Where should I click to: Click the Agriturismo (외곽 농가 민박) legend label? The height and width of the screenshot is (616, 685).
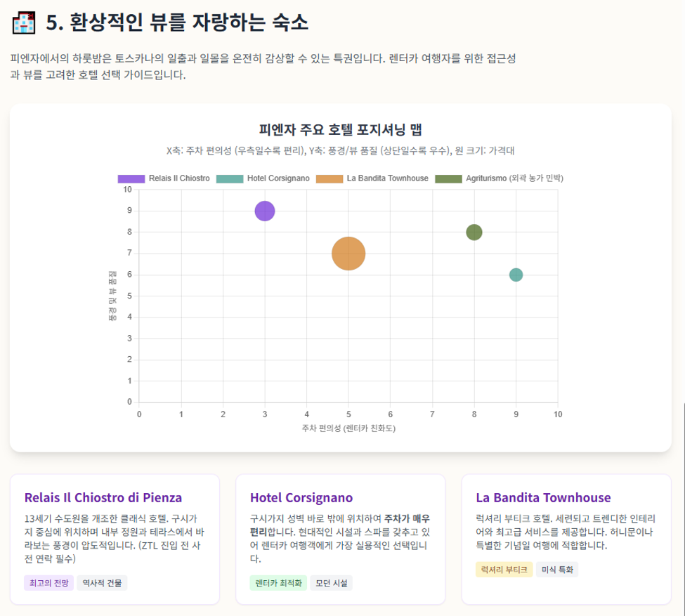514,178
